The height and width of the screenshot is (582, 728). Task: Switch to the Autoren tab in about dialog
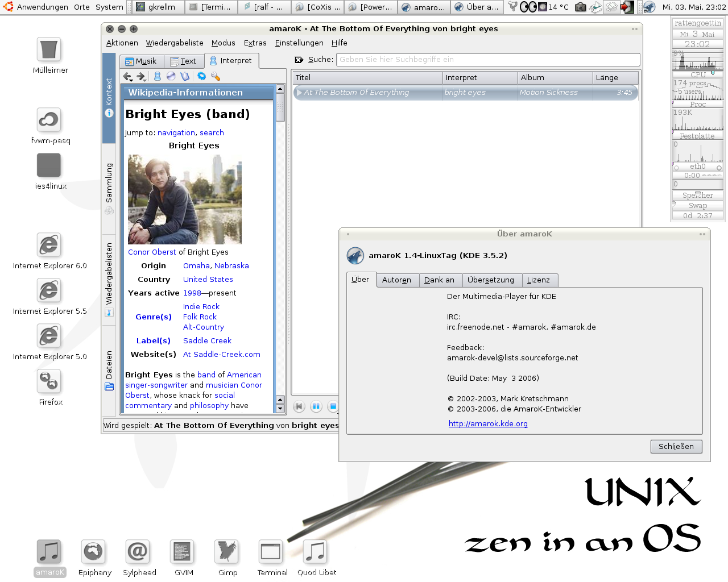coord(396,280)
